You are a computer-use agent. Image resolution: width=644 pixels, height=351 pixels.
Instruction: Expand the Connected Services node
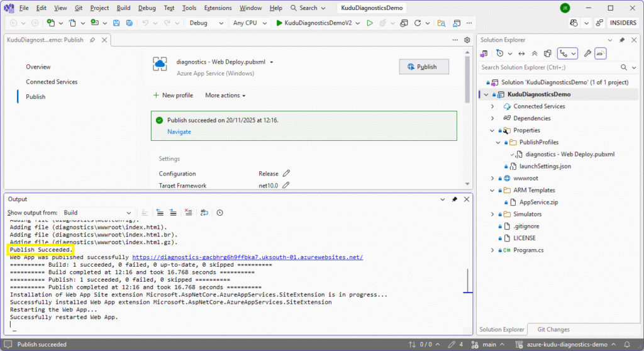click(x=492, y=106)
